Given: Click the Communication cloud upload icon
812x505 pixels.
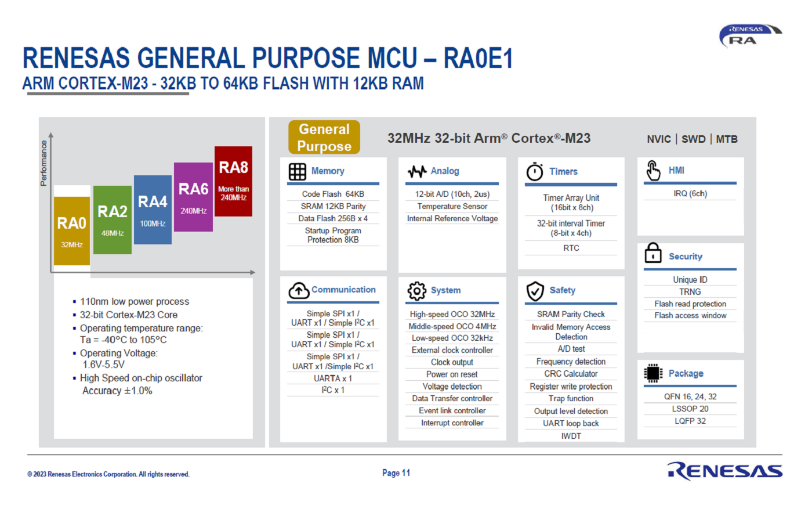Looking at the screenshot, I should coord(299,291).
